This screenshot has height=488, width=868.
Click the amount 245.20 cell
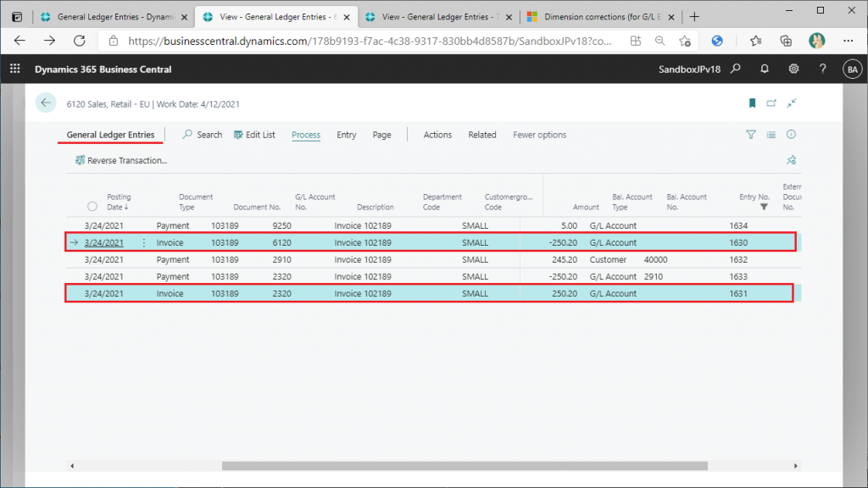564,259
